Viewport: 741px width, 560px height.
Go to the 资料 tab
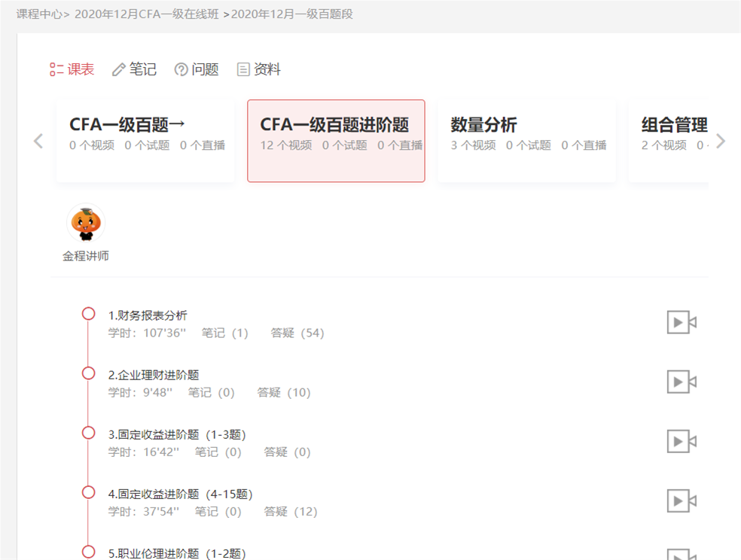(259, 70)
